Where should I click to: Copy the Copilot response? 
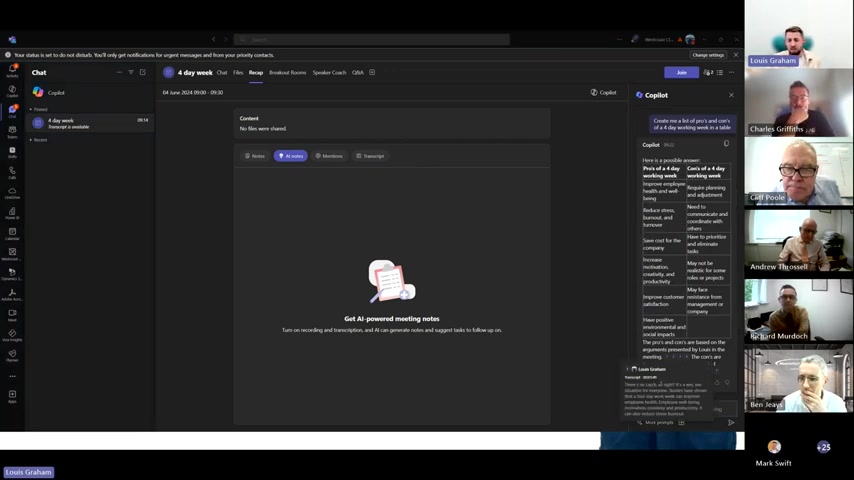[726, 144]
